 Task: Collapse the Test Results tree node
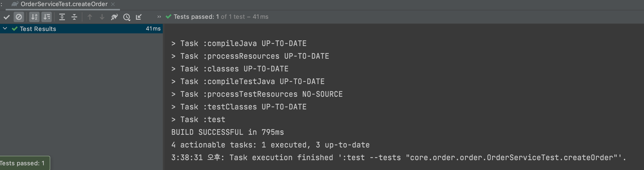pos(5,28)
